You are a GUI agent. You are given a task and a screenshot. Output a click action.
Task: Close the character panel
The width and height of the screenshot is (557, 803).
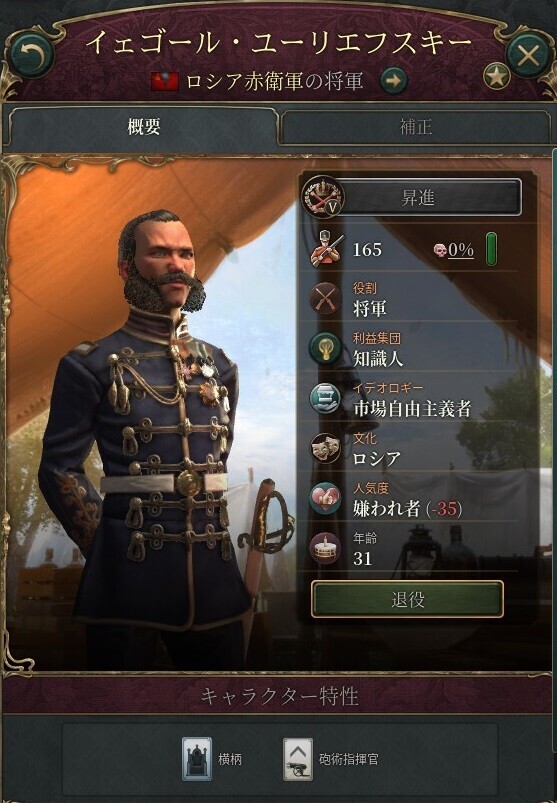(x=528, y=55)
